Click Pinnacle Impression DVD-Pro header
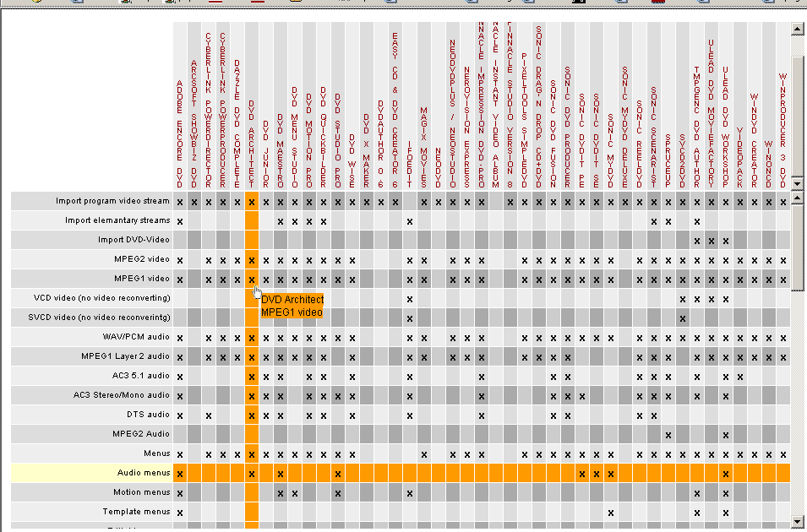 click(482, 105)
